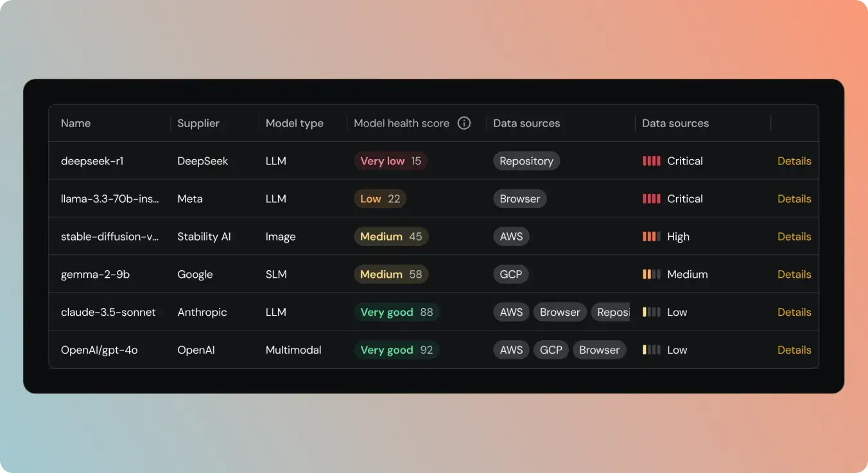The width and height of the screenshot is (868, 473).
Task: Click the Low severity bars for OpenAI/gpt-4o
Action: point(651,350)
